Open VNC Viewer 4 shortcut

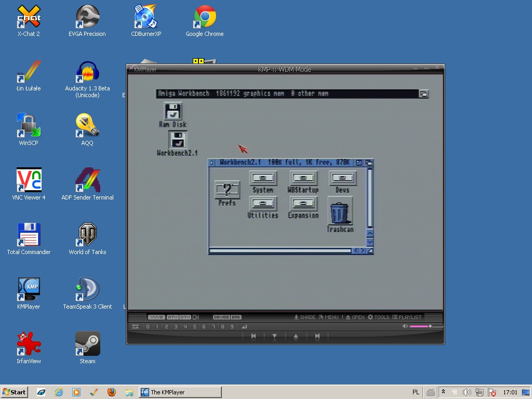pyautogui.click(x=29, y=184)
